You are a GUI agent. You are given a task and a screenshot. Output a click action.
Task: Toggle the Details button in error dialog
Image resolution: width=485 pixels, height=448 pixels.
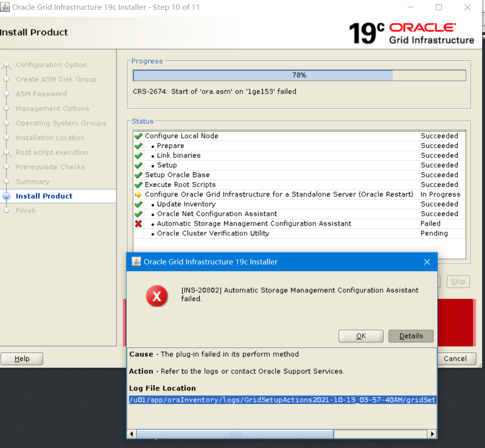point(411,336)
